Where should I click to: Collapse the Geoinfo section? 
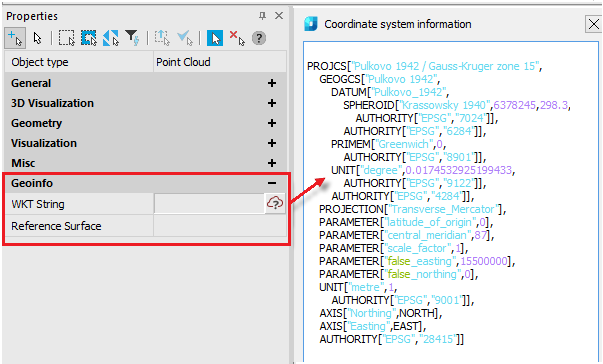(x=272, y=183)
